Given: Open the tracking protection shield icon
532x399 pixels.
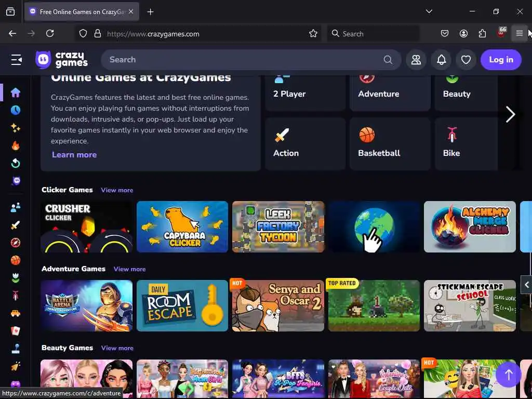Looking at the screenshot, I should [x=83, y=34].
